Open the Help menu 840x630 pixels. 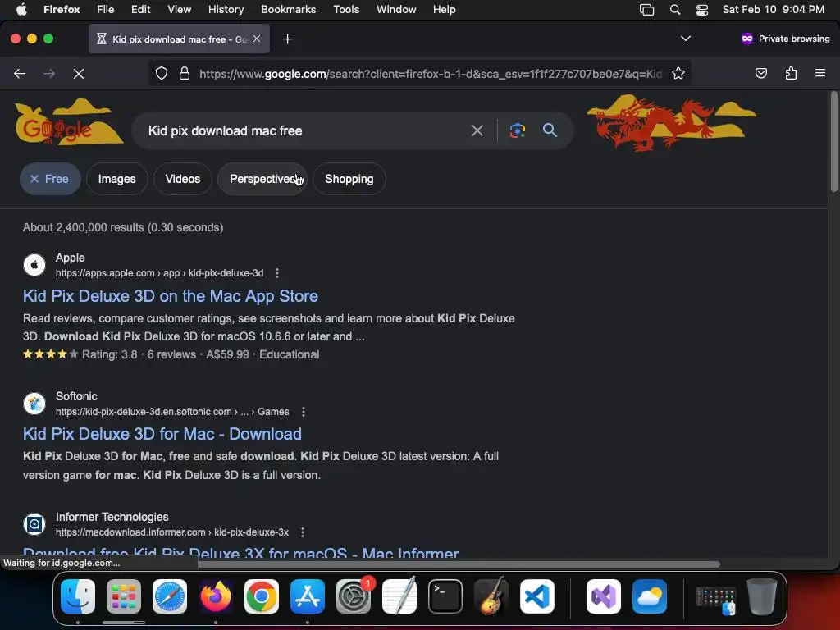(x=444, y=9)
